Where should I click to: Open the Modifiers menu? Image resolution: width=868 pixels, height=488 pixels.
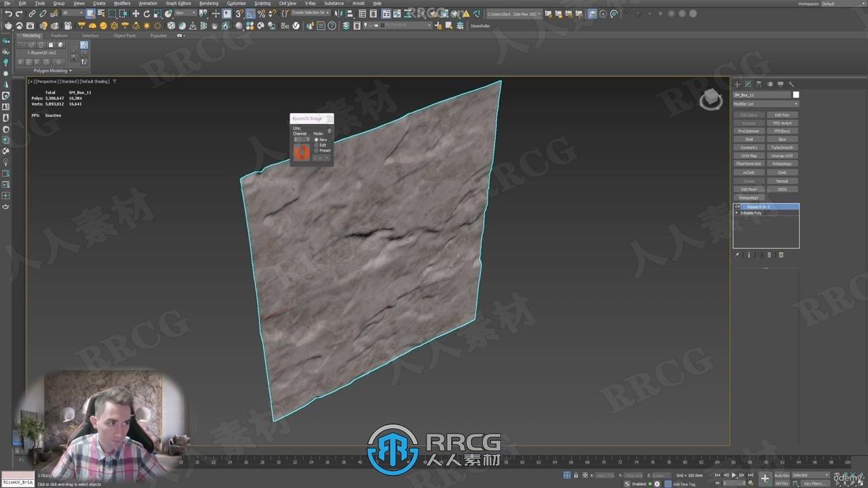[122, 3]
